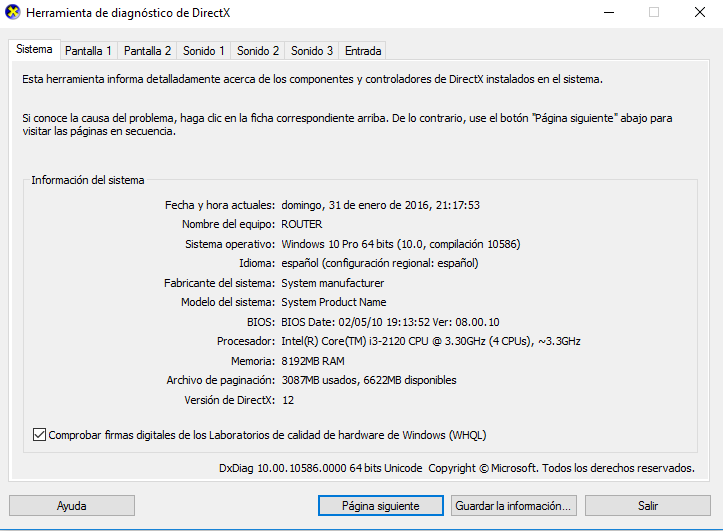This screenshot has width=723, height=531.
Task: Click the 3087MB usados paging file text
Action: tap(369, 380)
